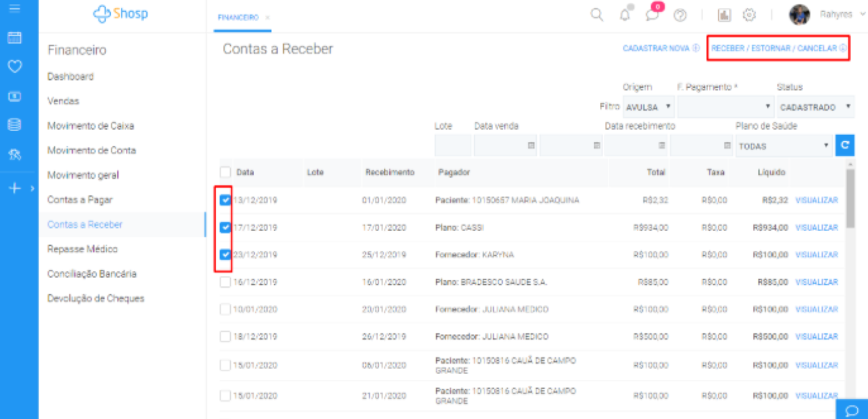Image resolution: width=868 pixels, height=419 pixels.
Task: Open the reports chart icon in header
Action: pyautogui.click(x=724, y=16)
